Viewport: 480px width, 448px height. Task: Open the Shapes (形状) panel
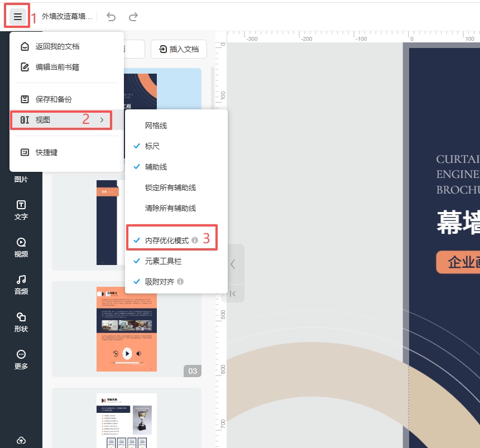pyautogui.click(x=21, y=322)
